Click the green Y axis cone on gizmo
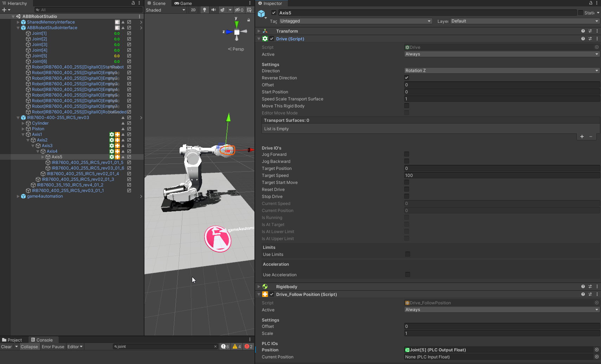 point(237,25)
